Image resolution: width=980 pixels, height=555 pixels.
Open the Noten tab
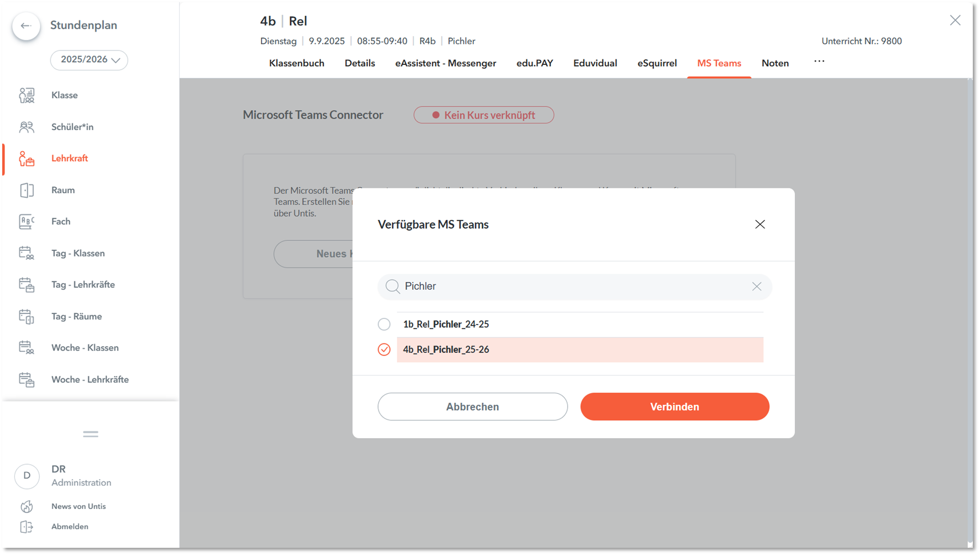pos(775,63)
